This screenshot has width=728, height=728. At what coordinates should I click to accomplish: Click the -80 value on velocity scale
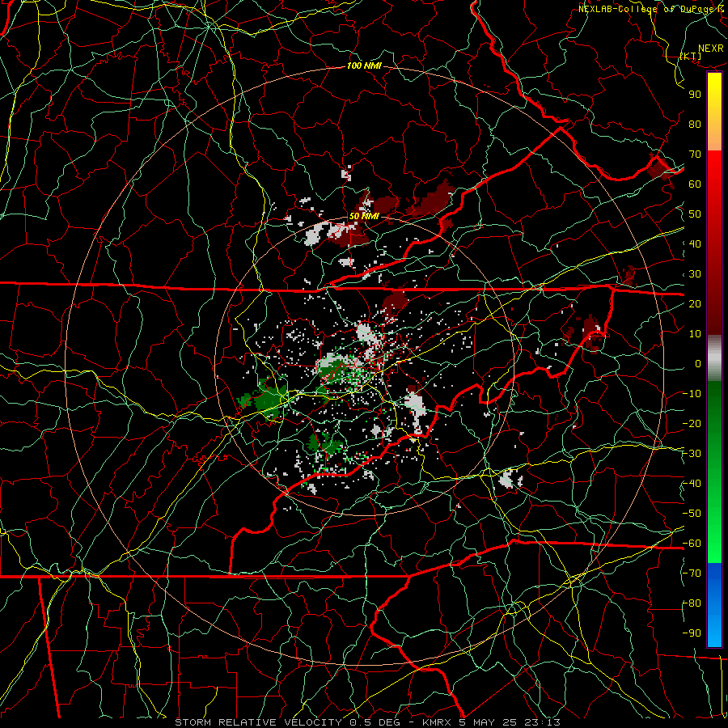[x=692, y=603]
